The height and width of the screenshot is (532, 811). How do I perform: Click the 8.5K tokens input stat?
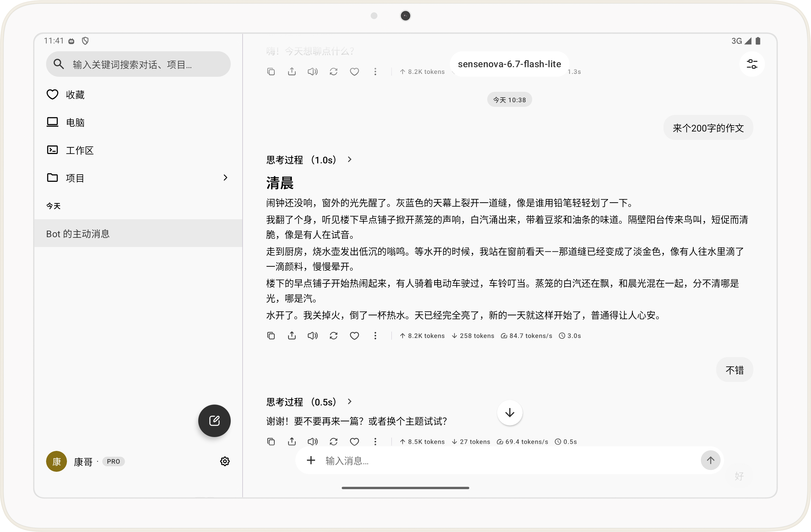[422, 441]
